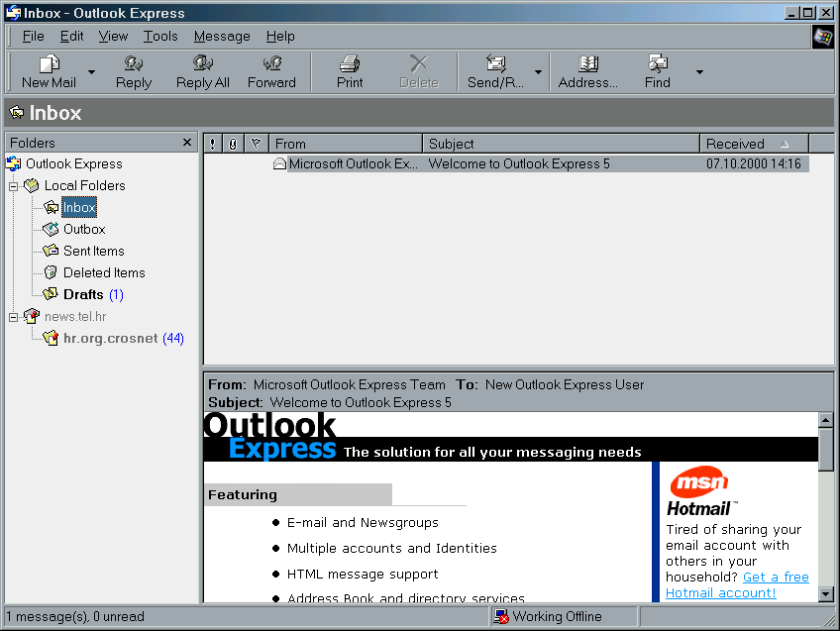840x631 pixels.
Task: Click the Print toolbar icon
Action: (350, 63)
